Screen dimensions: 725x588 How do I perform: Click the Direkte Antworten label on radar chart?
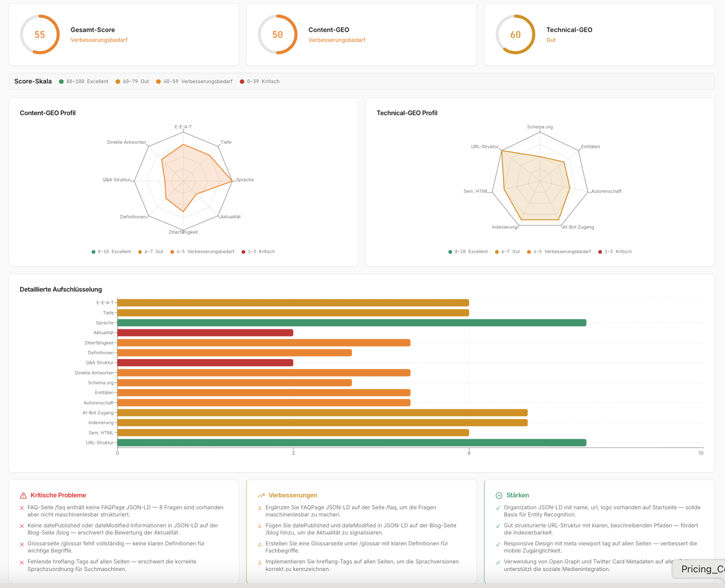click(126, 142)
